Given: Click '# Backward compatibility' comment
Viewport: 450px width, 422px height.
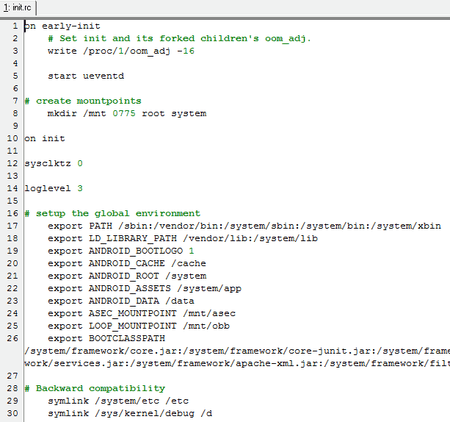Looking at the screenshot, I should [x=95, y=388].
